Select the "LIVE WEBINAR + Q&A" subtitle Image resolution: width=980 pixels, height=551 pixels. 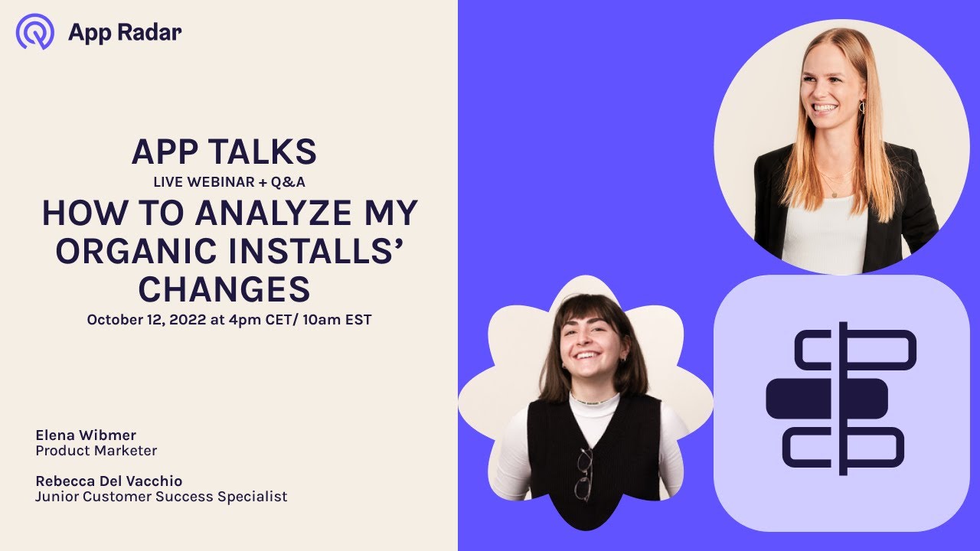coord(230,182)
